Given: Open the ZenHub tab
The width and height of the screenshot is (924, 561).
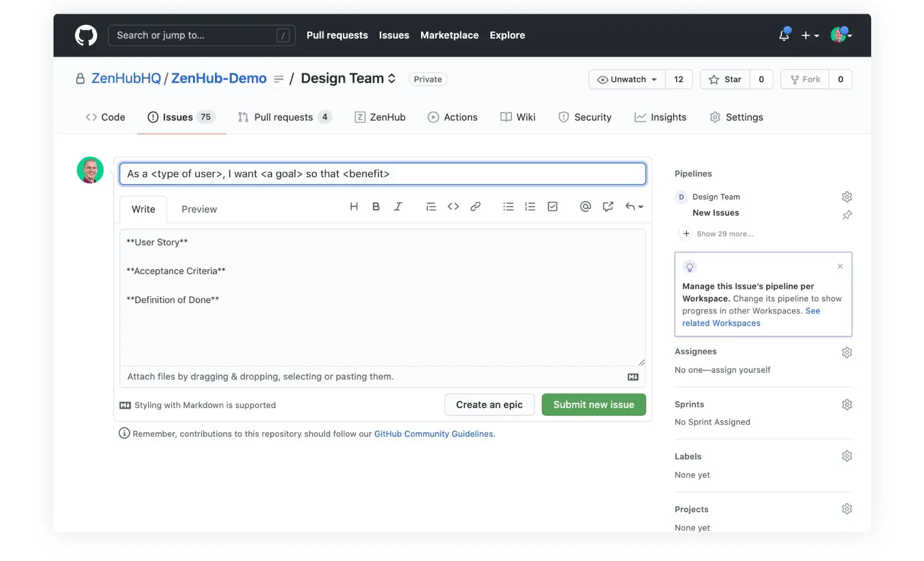Looking at the screenshot, I should (380, 117).
